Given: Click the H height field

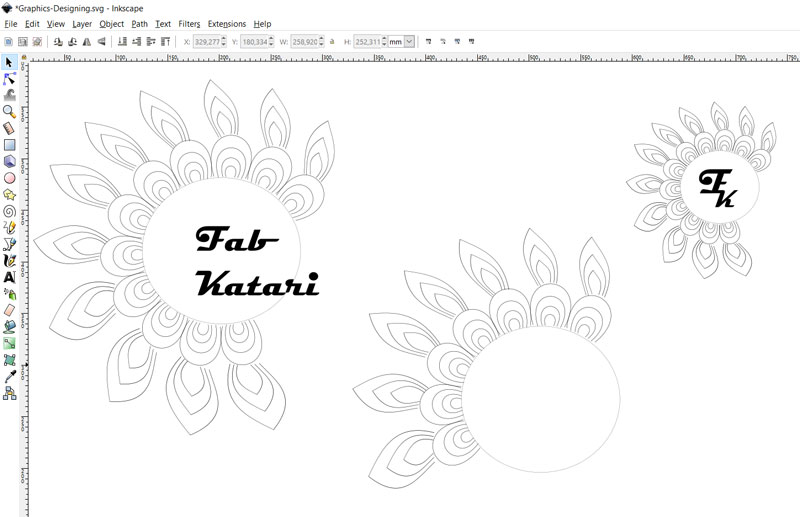Looking at the screenshot, I should click(367, 41).
